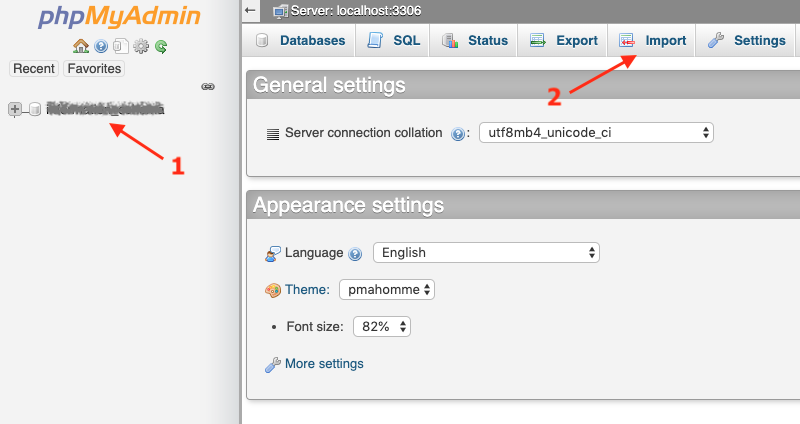Open the Import tab
The image size is (800, 424).
point(652,40)
